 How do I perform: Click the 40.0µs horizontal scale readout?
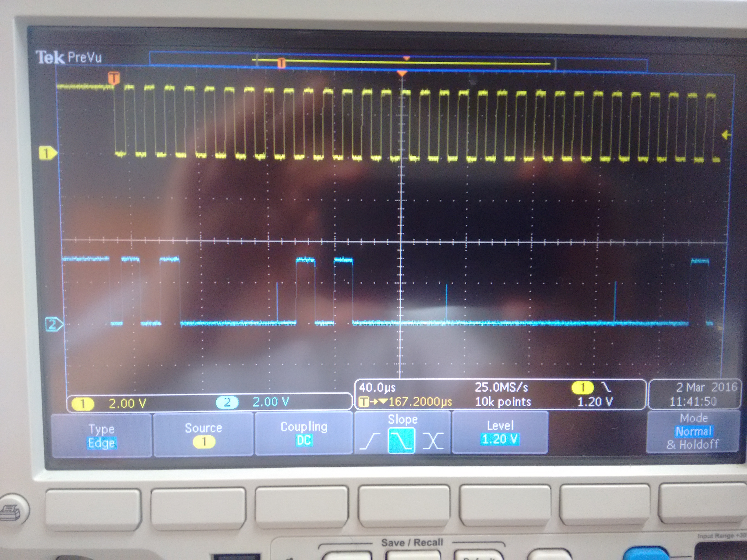tap(377, 388)
